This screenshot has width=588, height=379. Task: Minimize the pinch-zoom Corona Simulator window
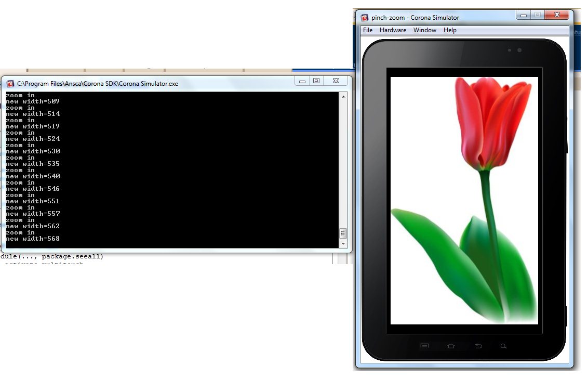tap(524, 15)
